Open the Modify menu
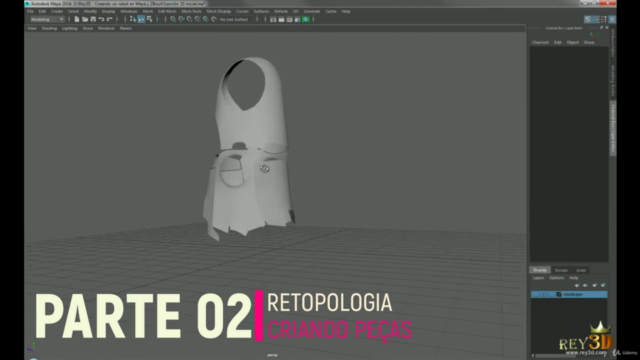This screenshot has height=360, width=640. pyautogui.click(x=90, y=11)
